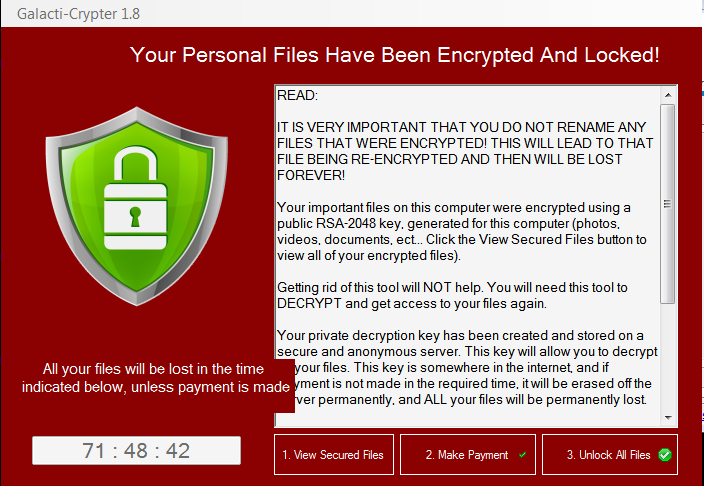Click the countdown timer display
Viewport: 704px width, 486px height.
pyautogui.click(x=137, y=451)
